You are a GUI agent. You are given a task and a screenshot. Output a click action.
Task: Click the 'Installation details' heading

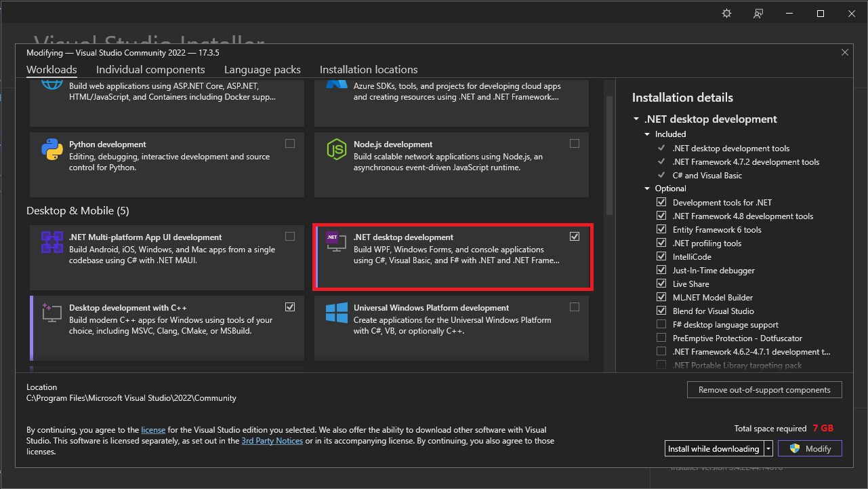tap(682, 98)
